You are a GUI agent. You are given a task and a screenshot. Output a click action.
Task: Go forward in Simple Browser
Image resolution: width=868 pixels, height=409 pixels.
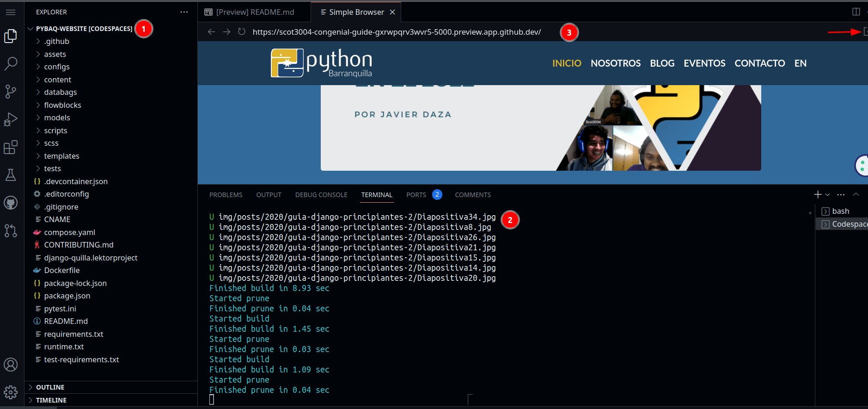pyautogui.click(x=226, y=32)
